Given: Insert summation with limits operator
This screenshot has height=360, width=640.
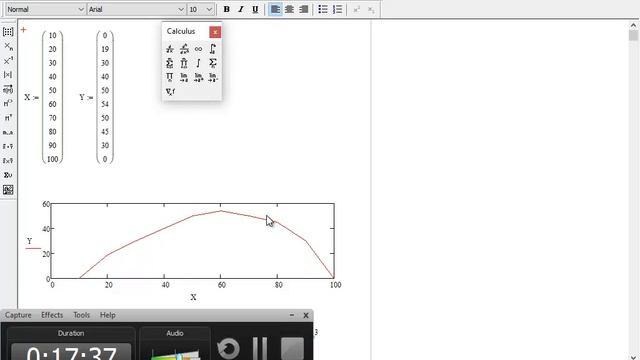Looking at the screenshot, I should pyautogui.click(x=170, y=63).
